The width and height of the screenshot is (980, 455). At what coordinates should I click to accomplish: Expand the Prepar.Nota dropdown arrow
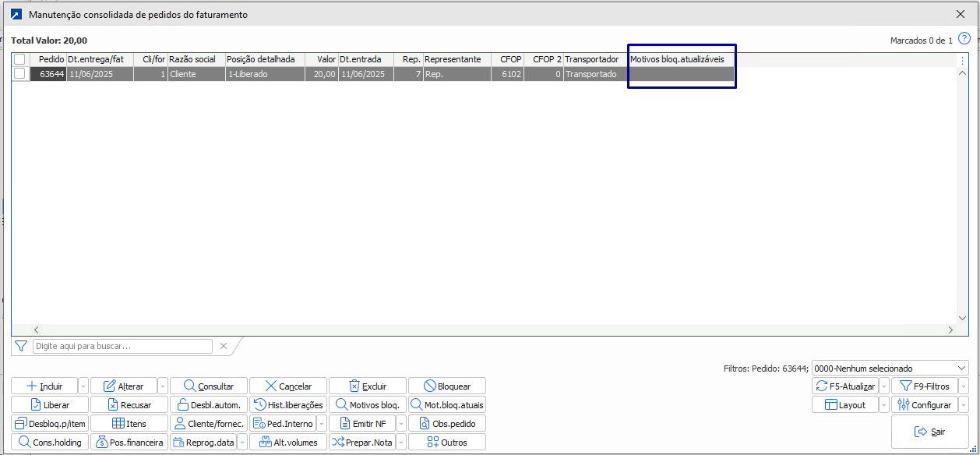click(x=401, y=442)
